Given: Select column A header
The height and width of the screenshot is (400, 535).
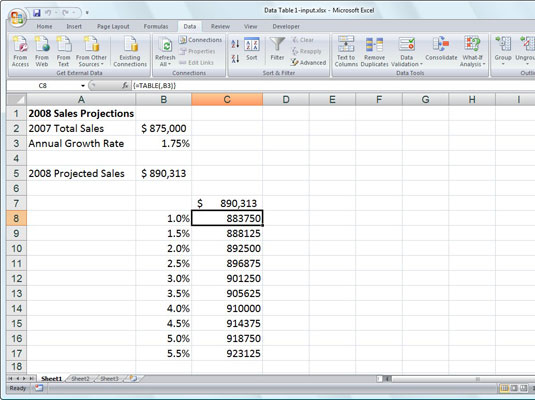Looking at the screenshot, I should pos(81,99).
